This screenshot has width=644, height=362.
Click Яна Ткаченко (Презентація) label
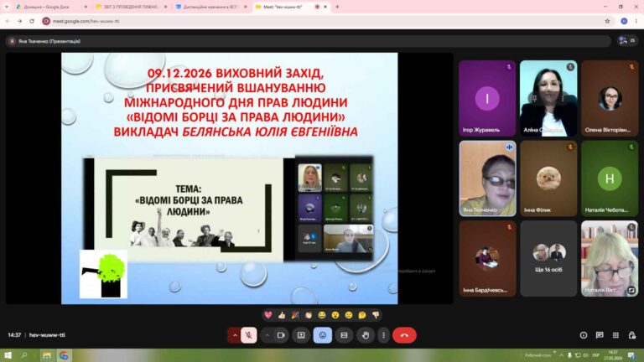tap(49, 41)
